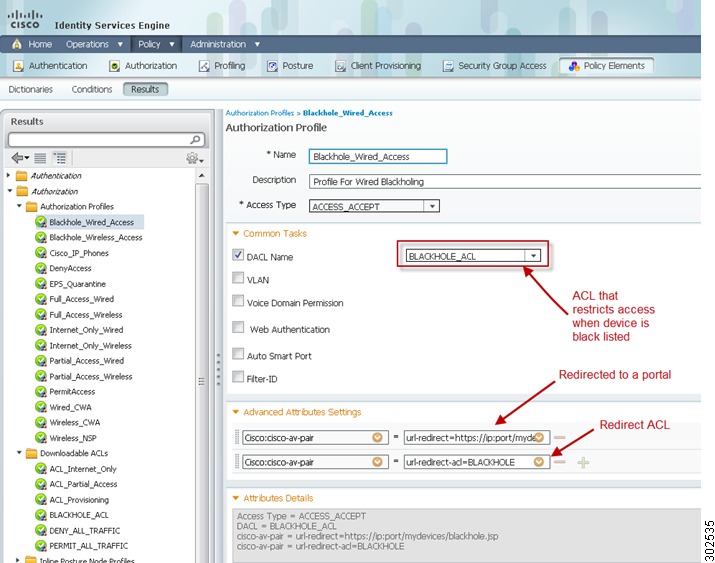Click the Authorization Profiles folder icon
Image resolution: width=715 pixels, height=563 pixels.
[31, 207]
